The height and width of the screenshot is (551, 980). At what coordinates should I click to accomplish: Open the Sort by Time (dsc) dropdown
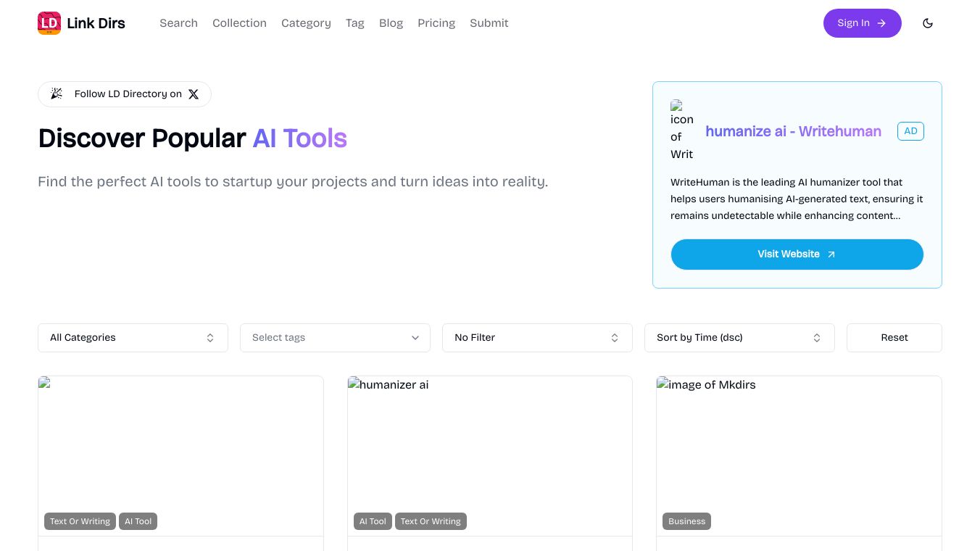click(739, 338)
